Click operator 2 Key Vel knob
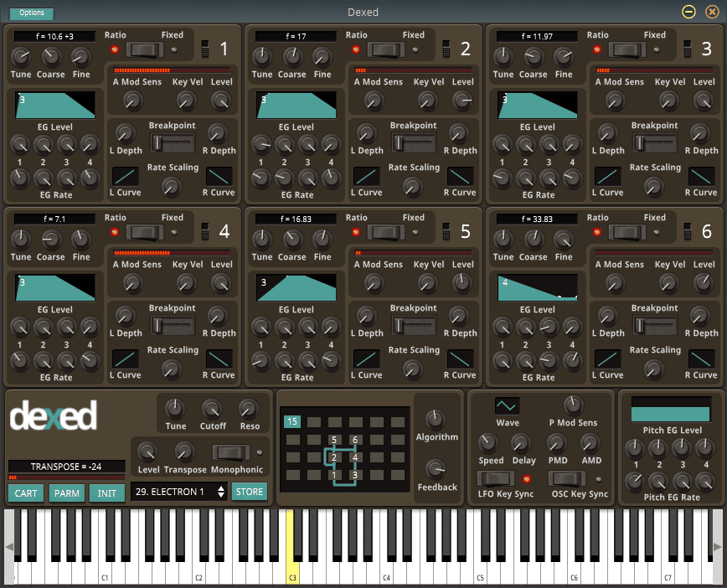 pos(427,101)
